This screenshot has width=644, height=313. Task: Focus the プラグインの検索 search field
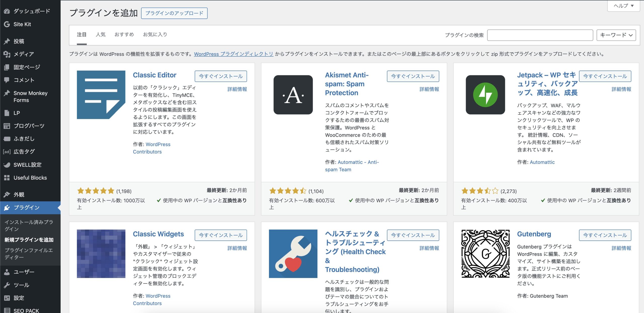(x=540, y=35)
